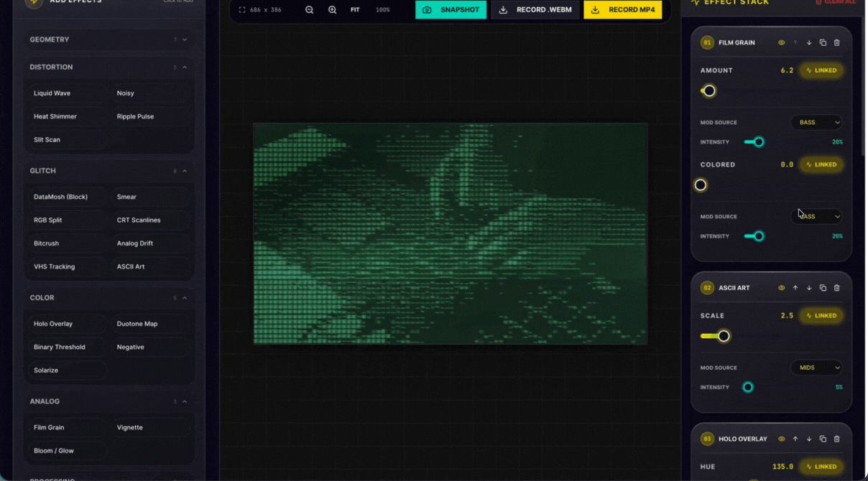The width and height of the screenshot is (868, 481).
Task: Zoom in with the plus magnifier icon
Action: pos(332,10)
